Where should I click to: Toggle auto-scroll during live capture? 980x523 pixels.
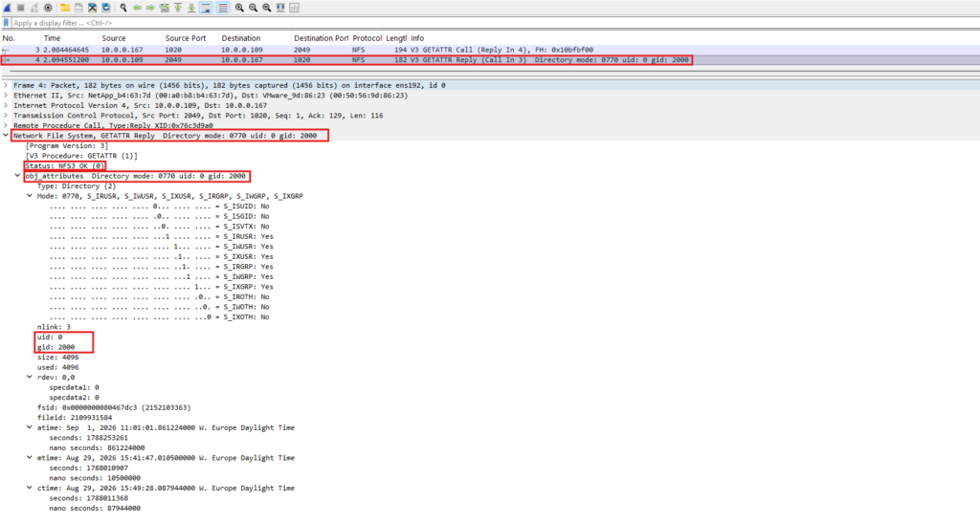coord(206,8)
